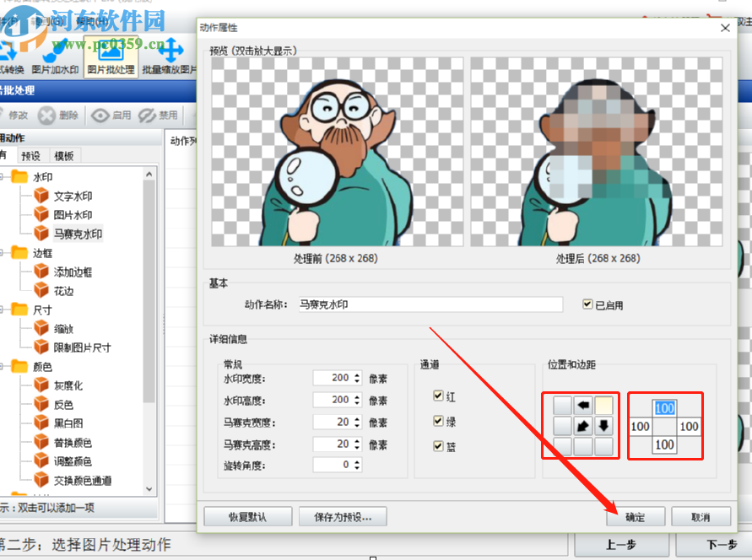The width and height of the screenshot is (752, 560).
Task: Select 交换颜色通道 in the action tree
Action: pyautogui.click(x=83, y=481)
